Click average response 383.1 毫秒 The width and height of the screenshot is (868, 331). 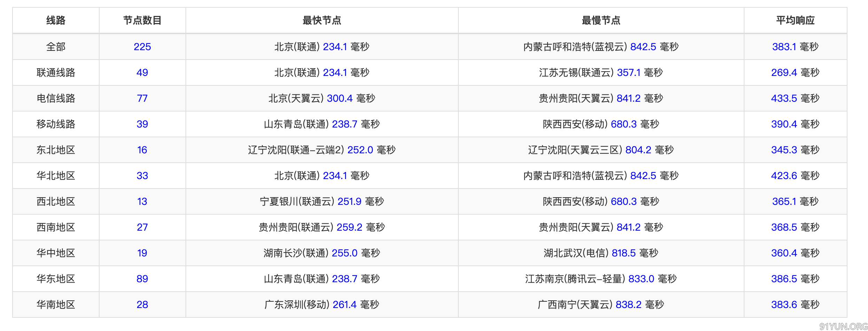pos(795,47)
